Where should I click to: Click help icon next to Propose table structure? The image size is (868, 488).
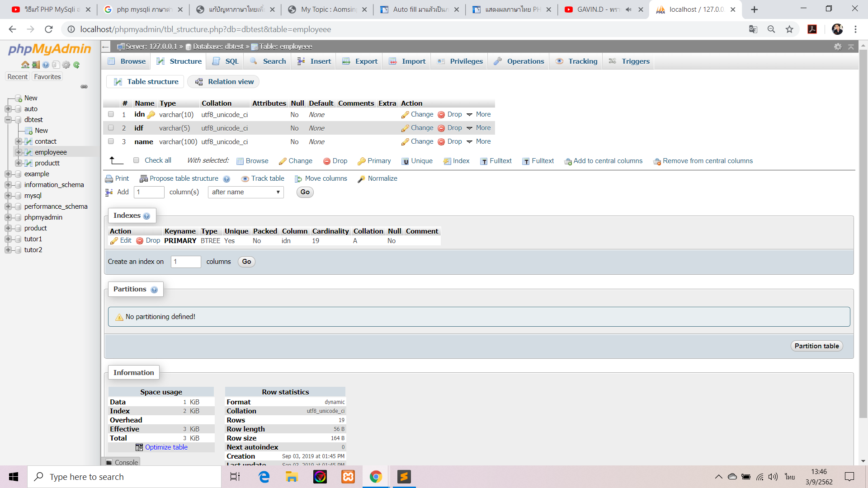(x=226, y=179)
